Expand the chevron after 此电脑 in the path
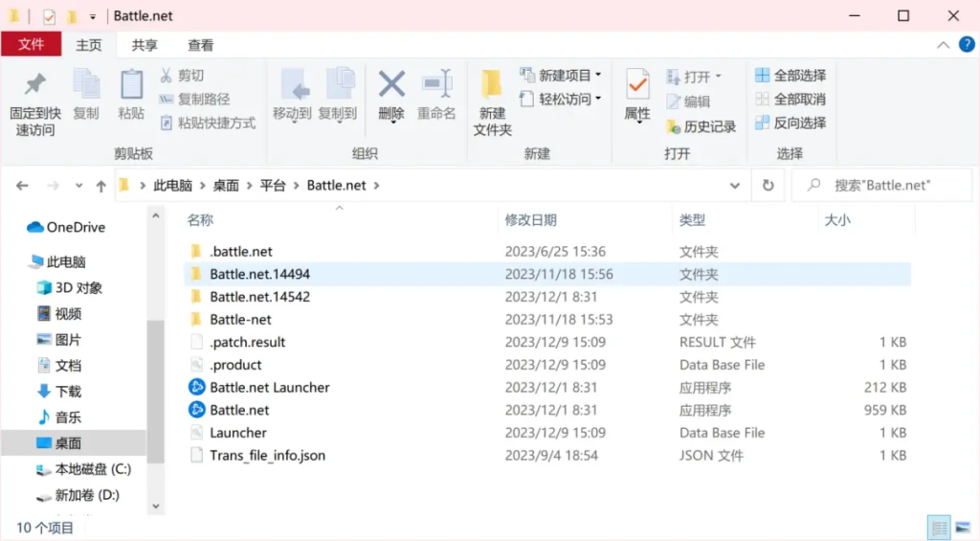This screenshot has height=541, width=980. (x=203, y=186)
